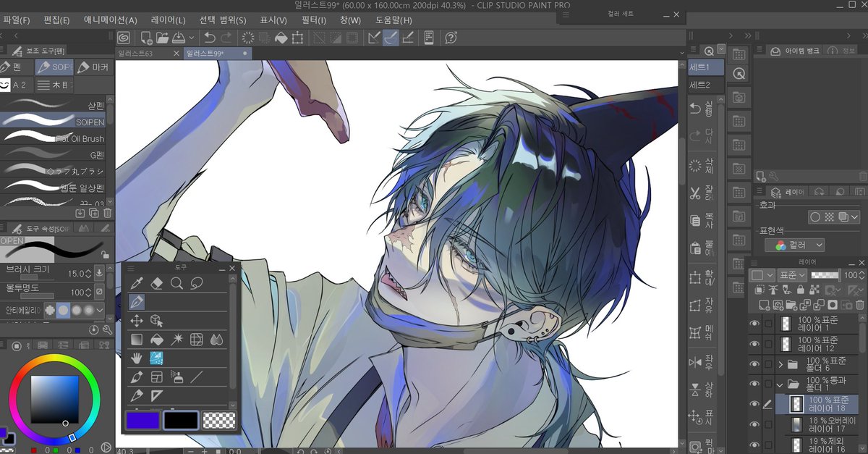Viewport: 868px width, 454px height.
Task: Select the Flat Oil Brush sub tool
Action: [x=53, y=138]
